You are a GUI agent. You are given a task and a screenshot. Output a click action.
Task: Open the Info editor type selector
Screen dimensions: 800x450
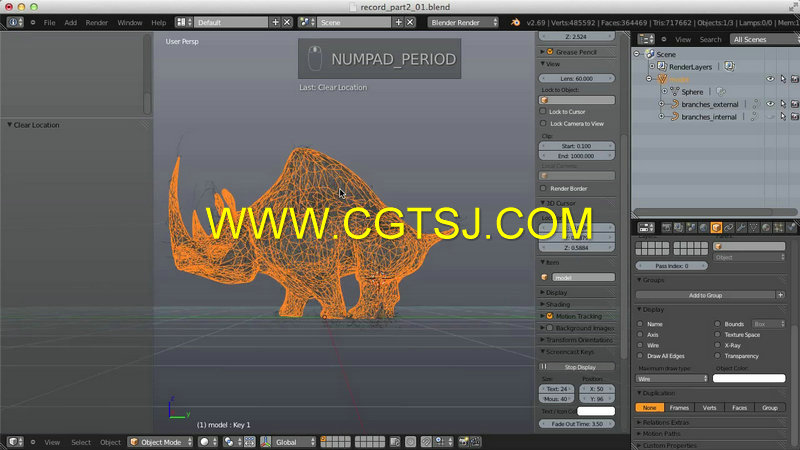click(15, 22)
